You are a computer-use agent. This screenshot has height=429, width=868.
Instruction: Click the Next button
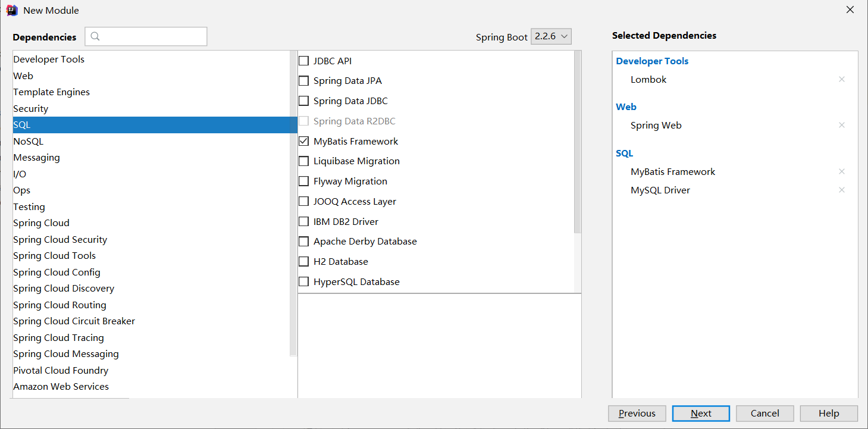(x=701, y=414)
